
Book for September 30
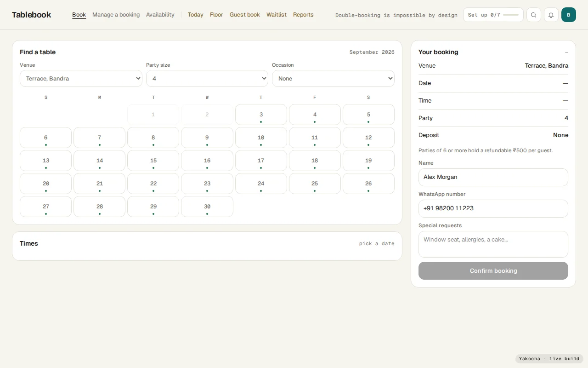[207, 207]
